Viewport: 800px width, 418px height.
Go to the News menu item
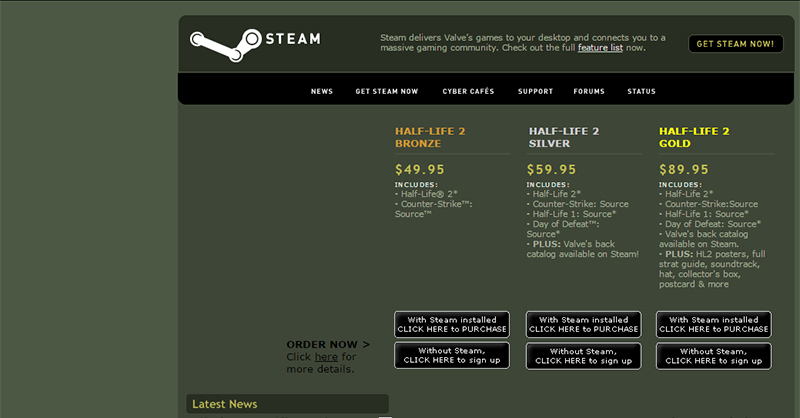tap(322, 92)
